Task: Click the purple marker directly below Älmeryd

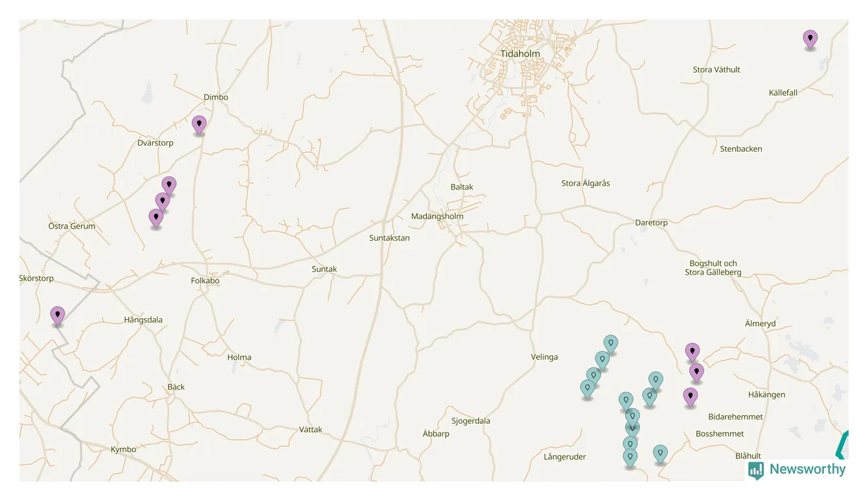Action: tap(692, 353)
